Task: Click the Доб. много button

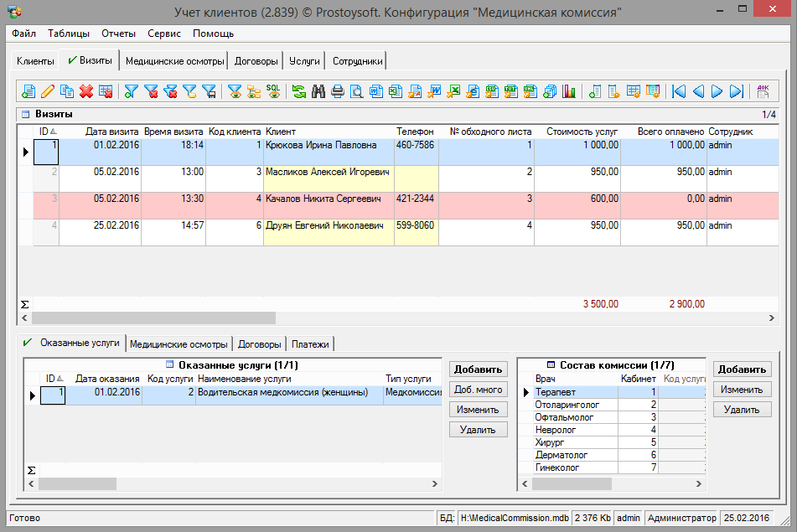Action: [479, 390]
